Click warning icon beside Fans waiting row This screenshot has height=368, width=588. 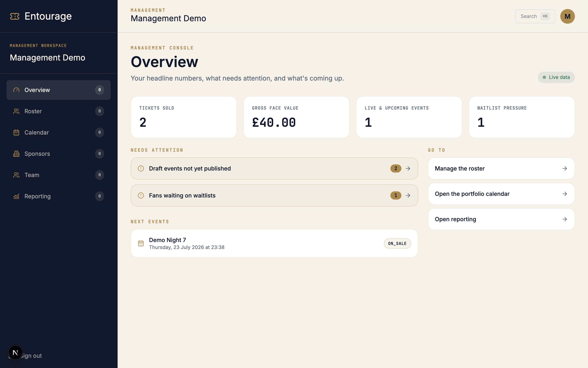[x=141, y=195]
